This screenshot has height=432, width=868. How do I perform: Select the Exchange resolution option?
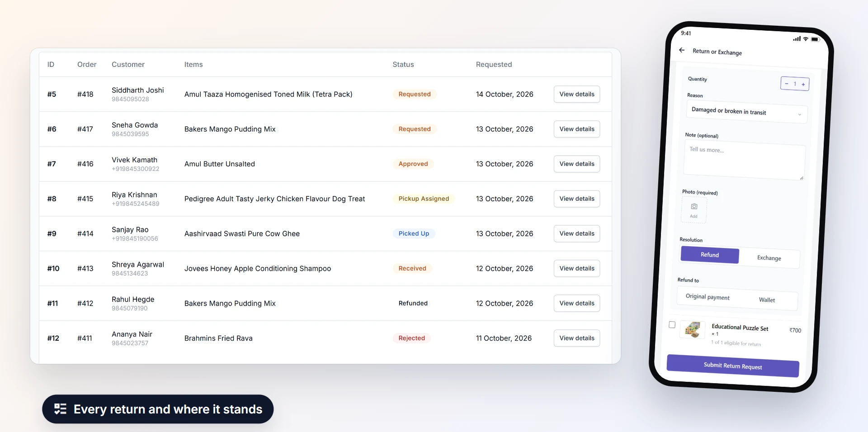[x=769, y=258]
